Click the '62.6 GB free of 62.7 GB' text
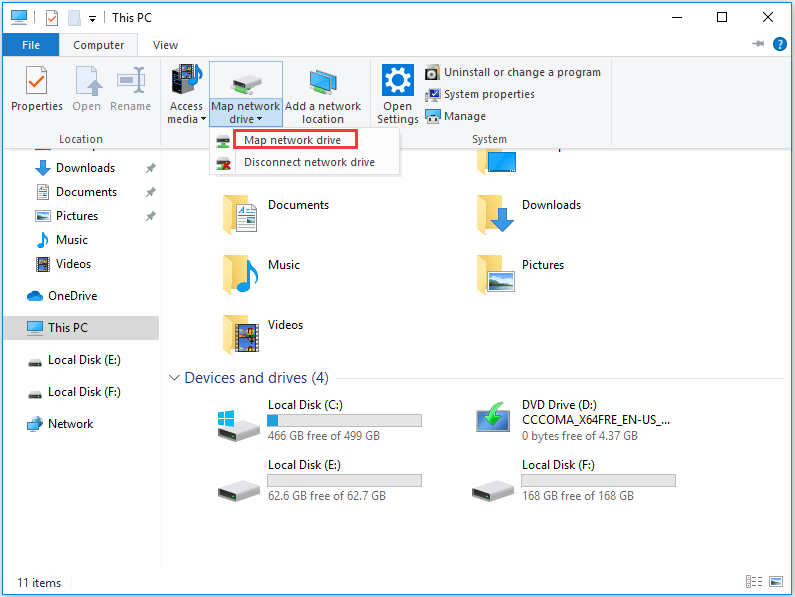The image size is (795, 597). 327,496
